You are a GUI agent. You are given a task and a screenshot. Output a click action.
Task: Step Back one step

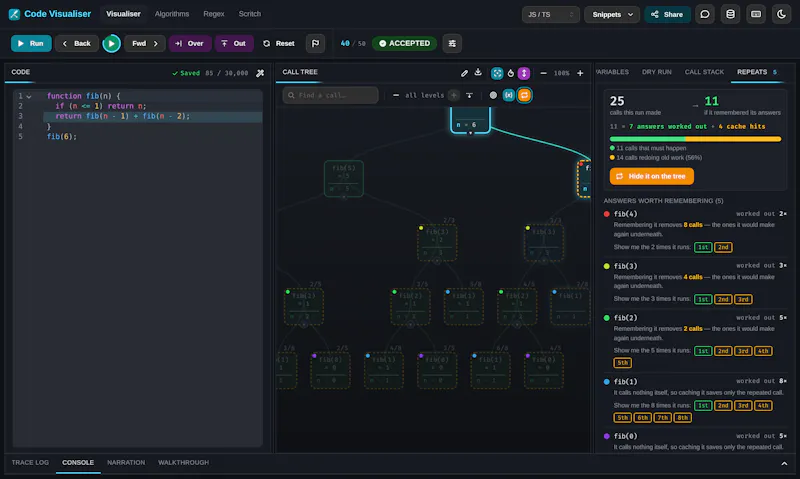tap(77, 43)
